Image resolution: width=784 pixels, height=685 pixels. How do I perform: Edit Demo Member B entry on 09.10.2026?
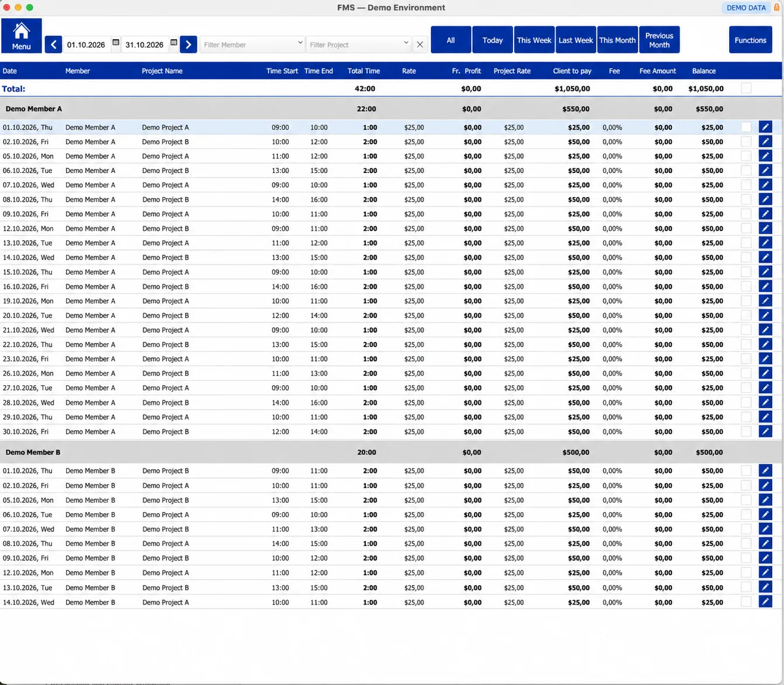pos(765,558)
